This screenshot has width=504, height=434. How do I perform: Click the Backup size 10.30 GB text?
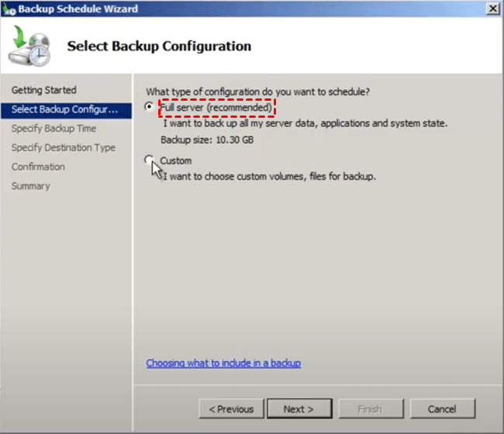(x=206, y=139)
